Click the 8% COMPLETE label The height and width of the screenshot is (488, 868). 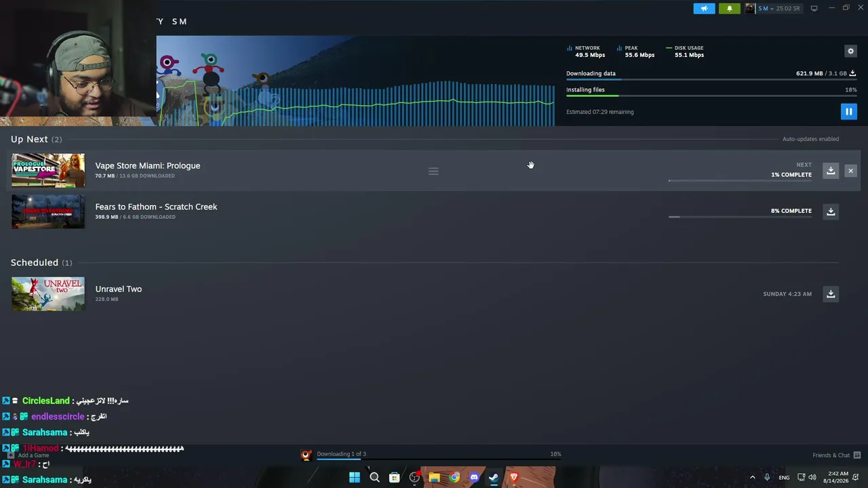pyautogui.click(x=791, y=211)
